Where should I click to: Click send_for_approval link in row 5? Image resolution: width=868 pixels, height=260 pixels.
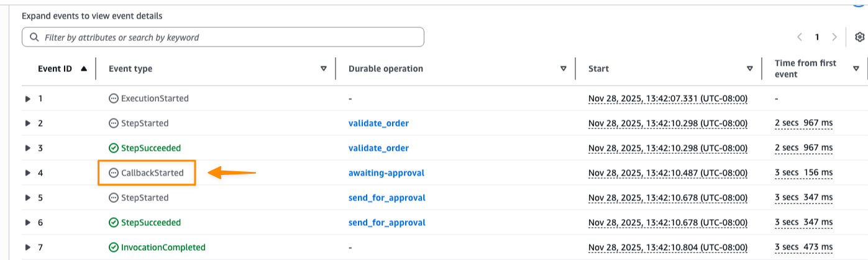[x=386, y=198]
